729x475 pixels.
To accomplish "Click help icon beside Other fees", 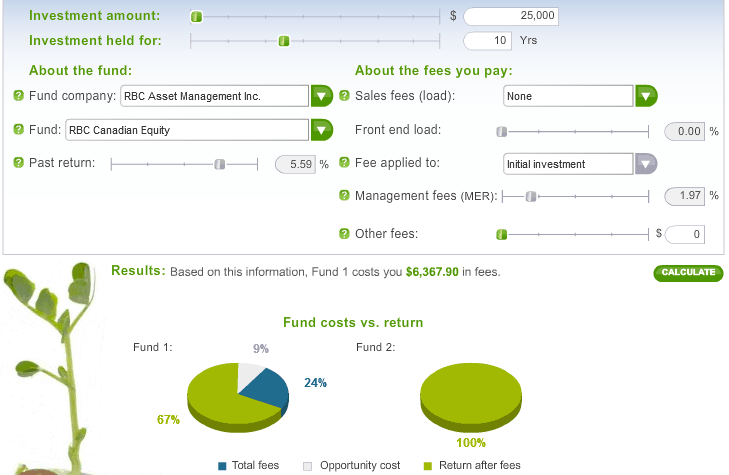I will tap(344, 234).
